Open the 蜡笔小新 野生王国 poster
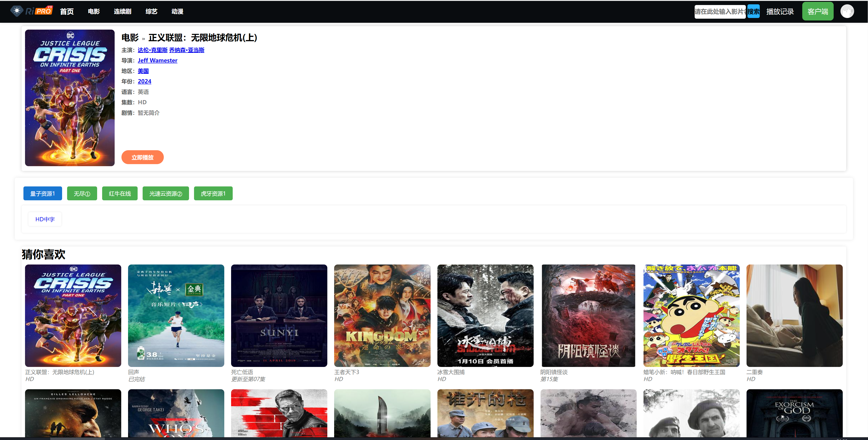 point(691,315)
